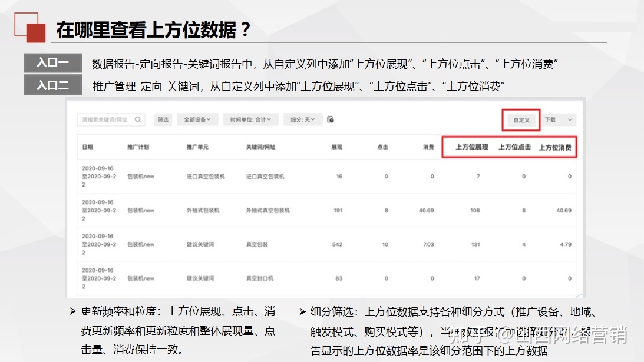This screenshot has height=362, width=644.
Task: Sort by the 消费 column header
Action: click(430, 148)
